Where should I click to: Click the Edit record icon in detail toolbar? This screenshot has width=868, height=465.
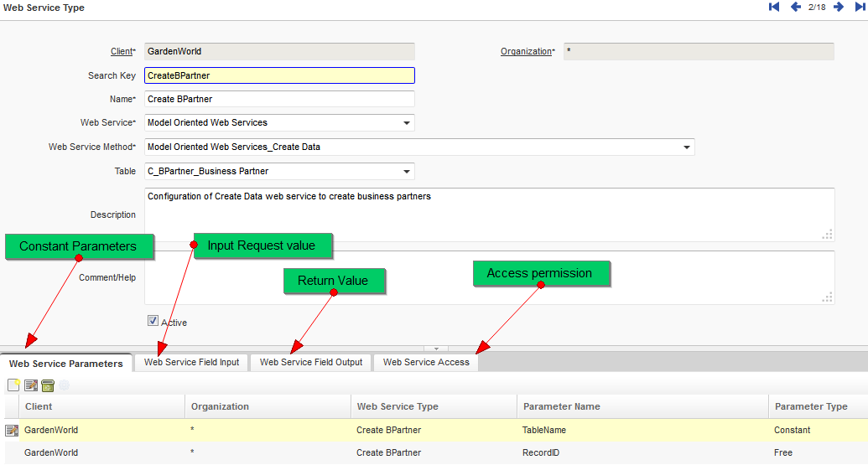(x=30, y=385)
